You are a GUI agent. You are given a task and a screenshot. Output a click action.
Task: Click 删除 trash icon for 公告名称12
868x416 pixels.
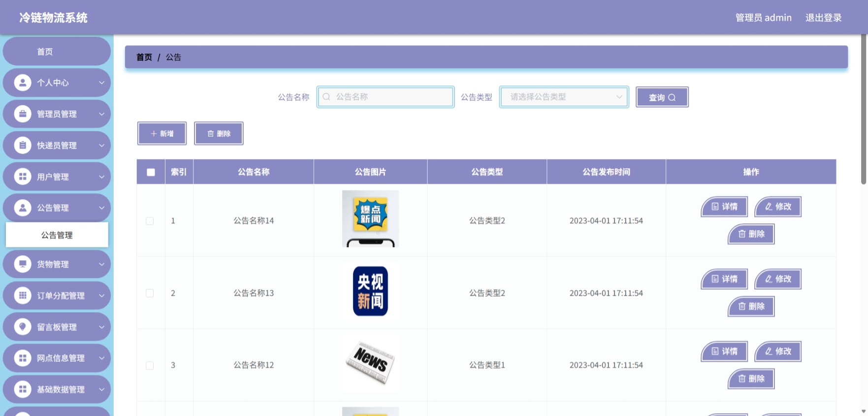742,379
